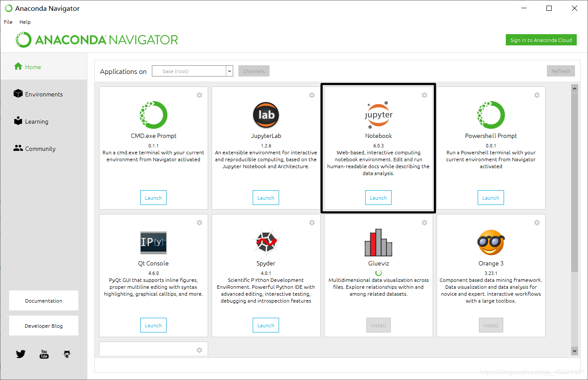Click the Orange 3 Install button
Screen dimensions: 588x380
pyautogui.click(x=491, y=325)
